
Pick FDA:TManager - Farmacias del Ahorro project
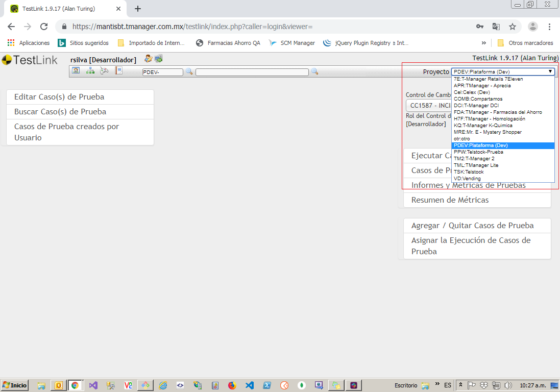pyautogui.click(x=503, y=112)
